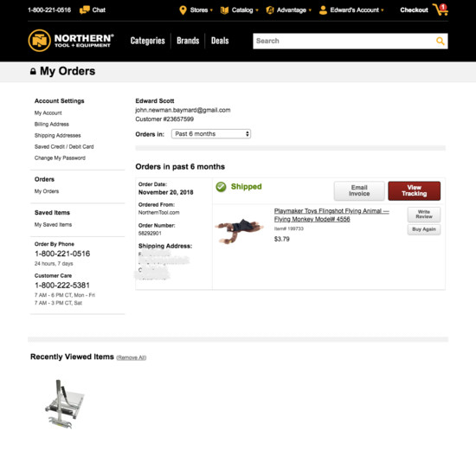This screenshot has height=476, width=476.
Task: Expand the Stores dropdown arrow
Action: click(211, 10)
